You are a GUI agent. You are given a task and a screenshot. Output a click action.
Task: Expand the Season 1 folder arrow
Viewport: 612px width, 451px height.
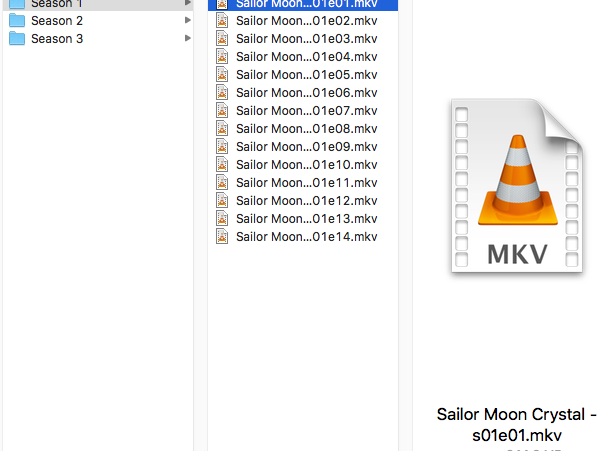[188, 3]
